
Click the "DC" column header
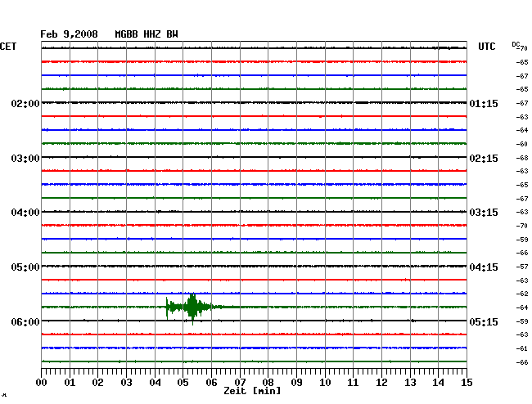coord(516,44)
